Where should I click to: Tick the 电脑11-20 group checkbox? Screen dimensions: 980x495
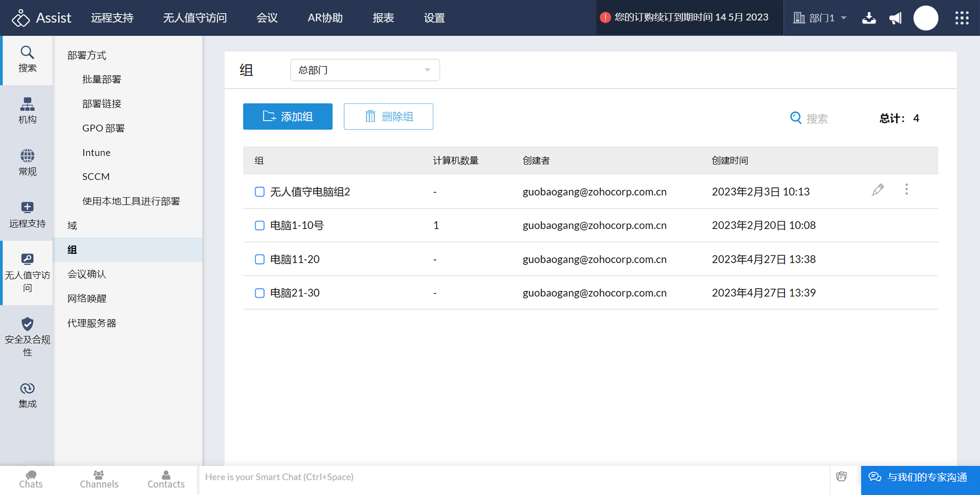point(260,260)
